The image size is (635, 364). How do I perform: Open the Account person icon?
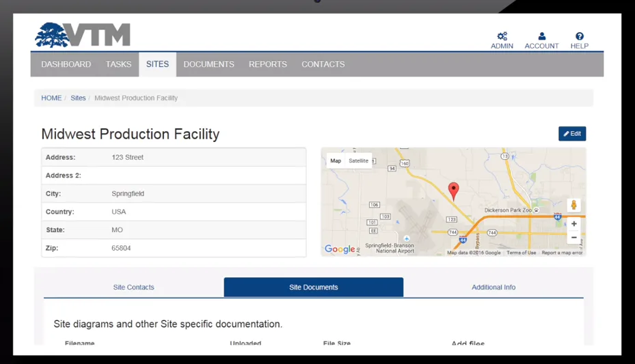(x=542, y=36)
